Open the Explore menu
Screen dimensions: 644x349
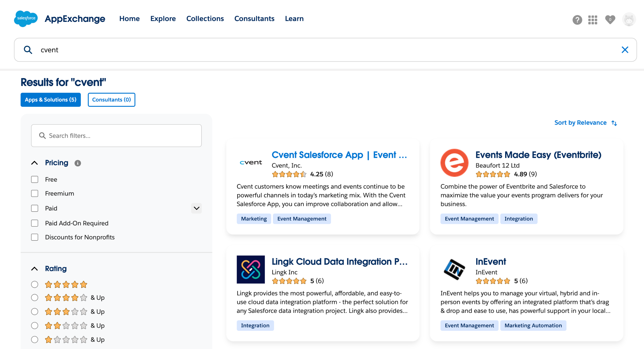click(x=163, y=19)
